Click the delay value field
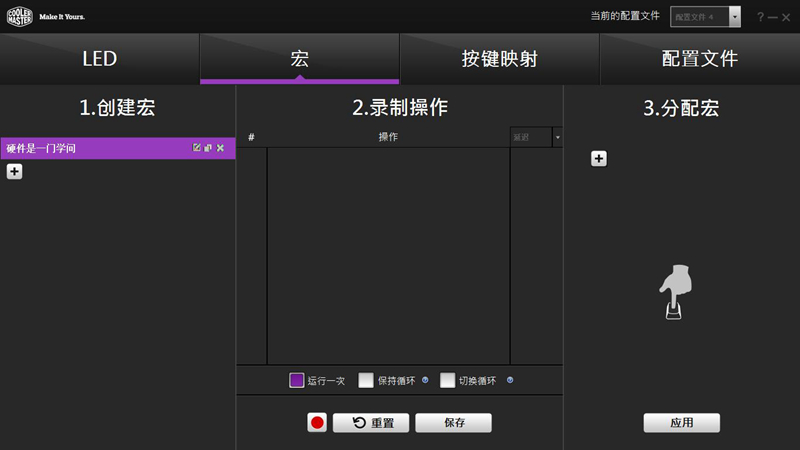 click(531, 137)
